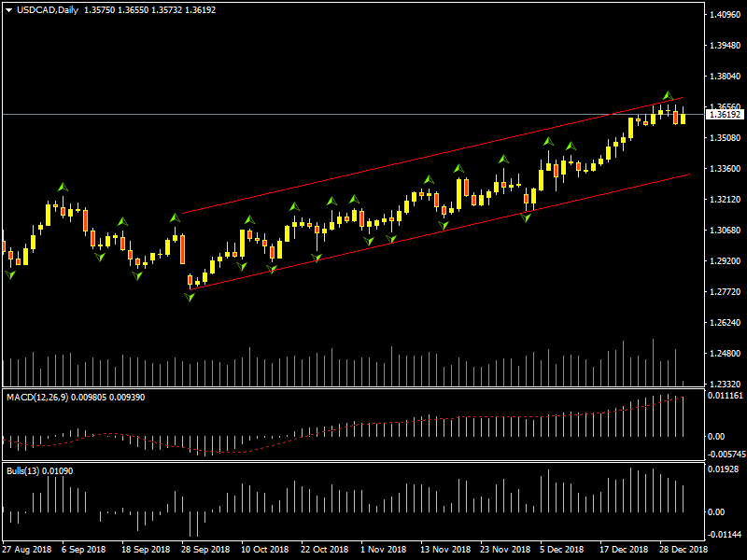Select the down fractal arrow at far left edge
This screenshot has width=747, height=560.
10,274
